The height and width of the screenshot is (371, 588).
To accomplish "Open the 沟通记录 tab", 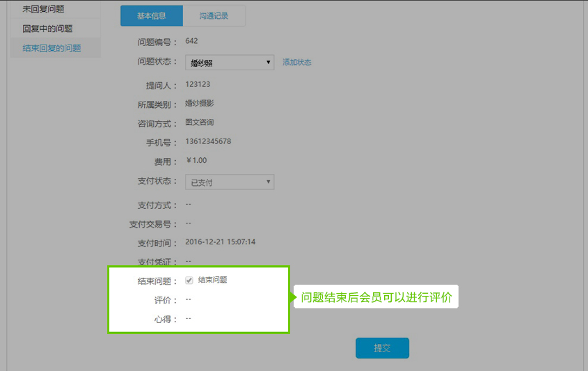I will click(x=214, y=16).
